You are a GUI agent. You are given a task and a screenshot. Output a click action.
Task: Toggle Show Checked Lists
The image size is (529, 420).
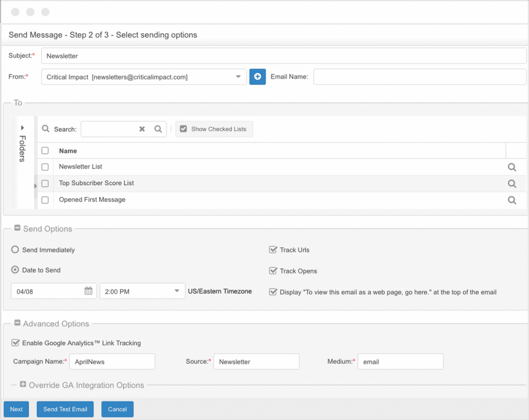point(214,129)
